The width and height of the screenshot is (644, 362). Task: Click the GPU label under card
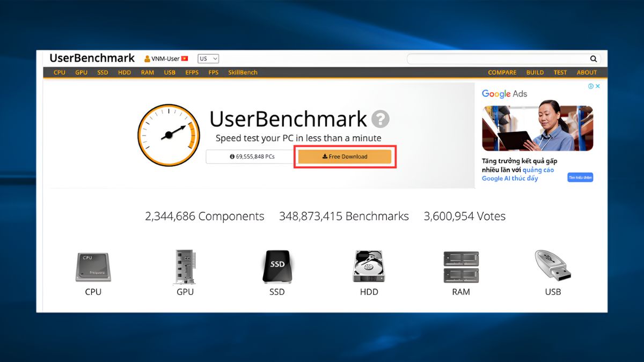(185, 292)
